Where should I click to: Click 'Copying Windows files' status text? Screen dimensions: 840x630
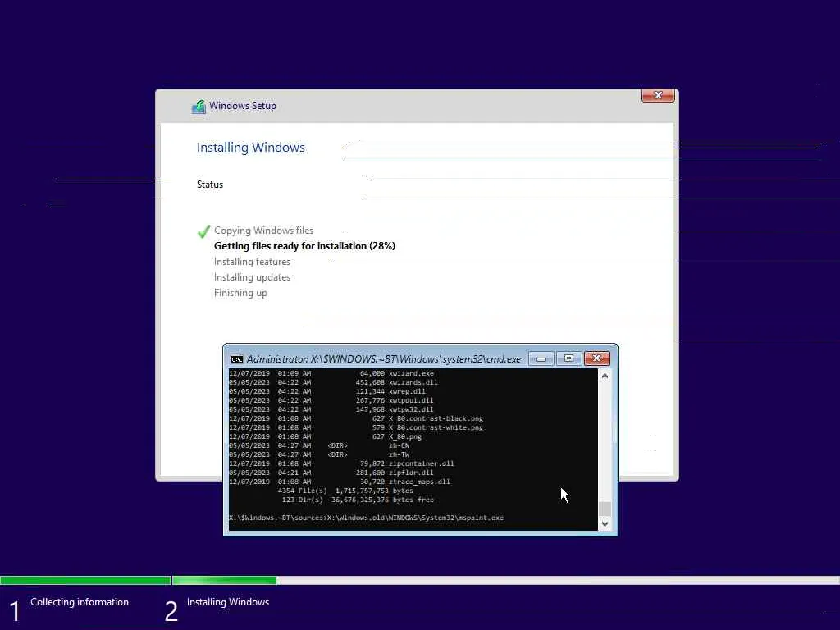(x=263, y=231)
